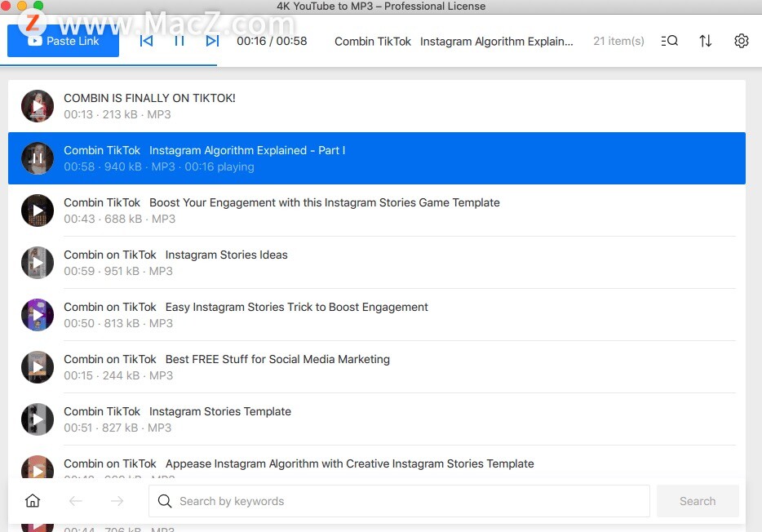Viewport: 762px width, 532px height.
Task: Click the 21 item(s) counter
Action: (618, 41)
